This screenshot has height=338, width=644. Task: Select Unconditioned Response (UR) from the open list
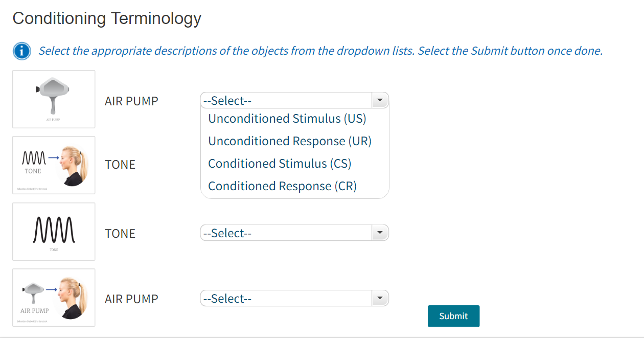(x=290, y=141)
